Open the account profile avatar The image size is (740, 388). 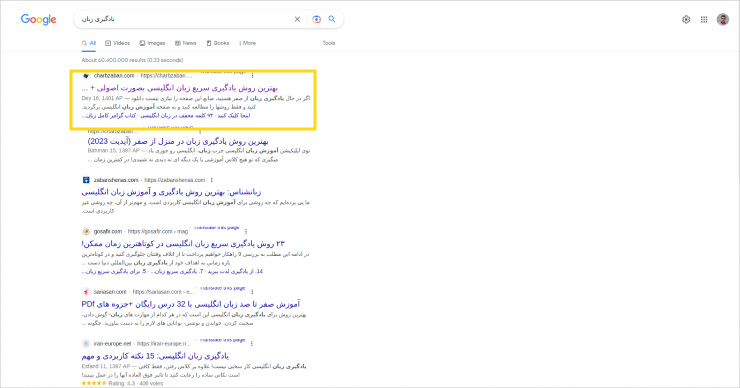(x=723, y=19)
